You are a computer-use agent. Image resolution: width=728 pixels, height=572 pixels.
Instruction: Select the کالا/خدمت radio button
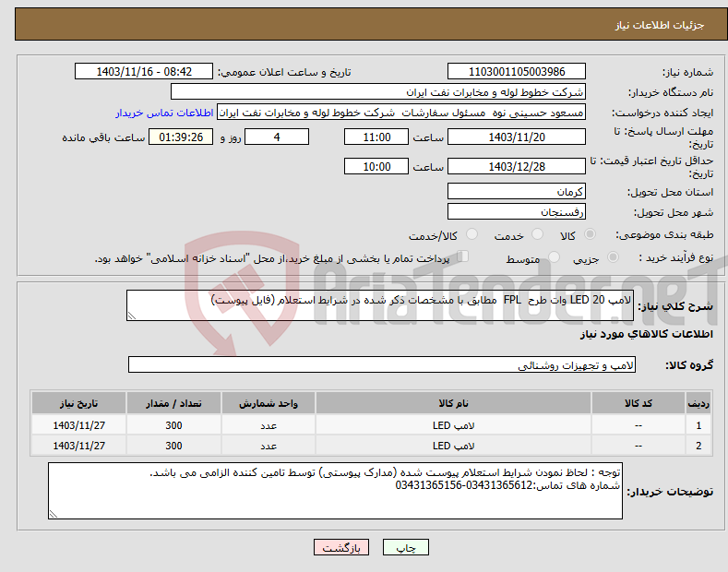coord(471,234)
